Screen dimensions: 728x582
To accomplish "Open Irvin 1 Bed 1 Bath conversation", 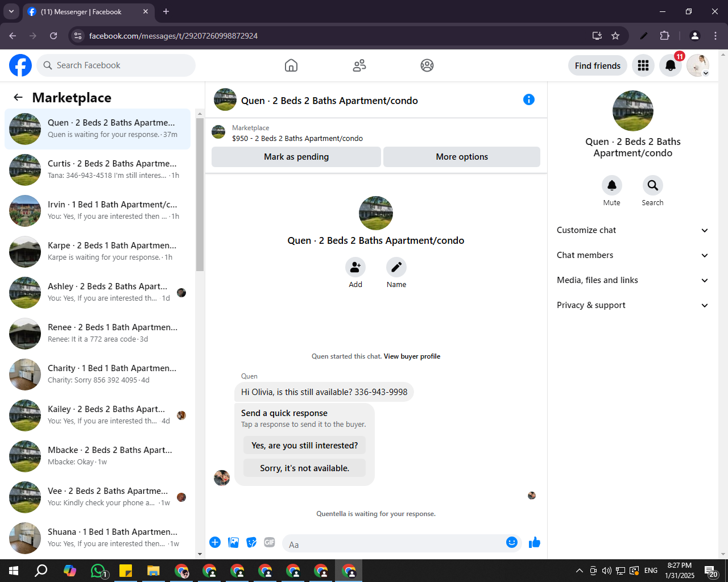I will point(98,211).
